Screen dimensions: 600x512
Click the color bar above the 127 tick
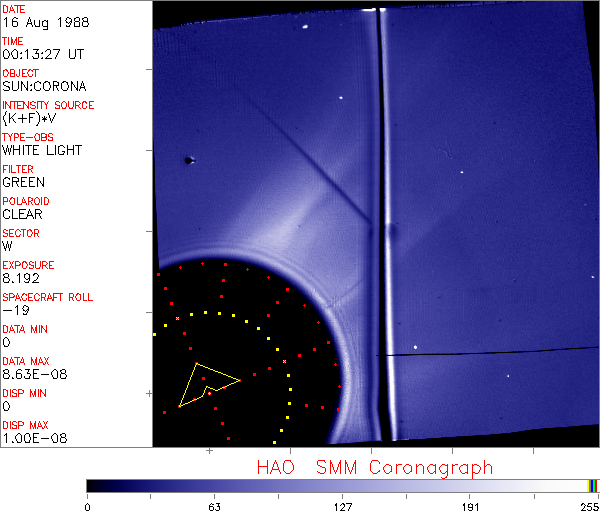(x=343, y=485)
